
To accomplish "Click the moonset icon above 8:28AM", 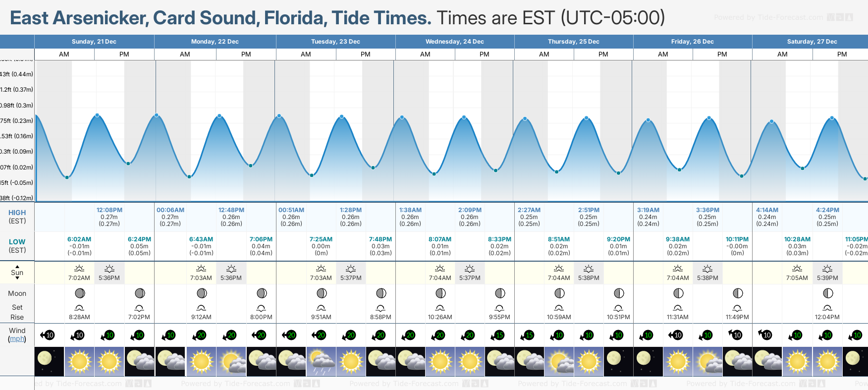I will click(x=79, y=308).
